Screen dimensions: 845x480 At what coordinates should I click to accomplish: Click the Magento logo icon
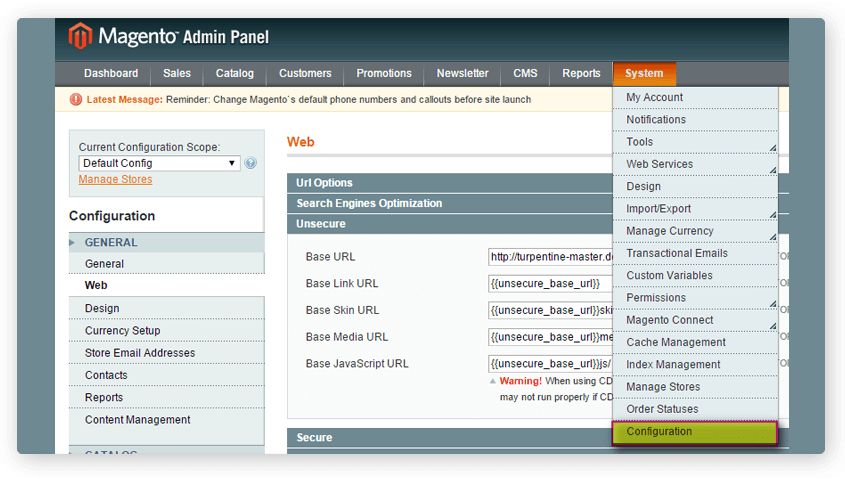80,37
